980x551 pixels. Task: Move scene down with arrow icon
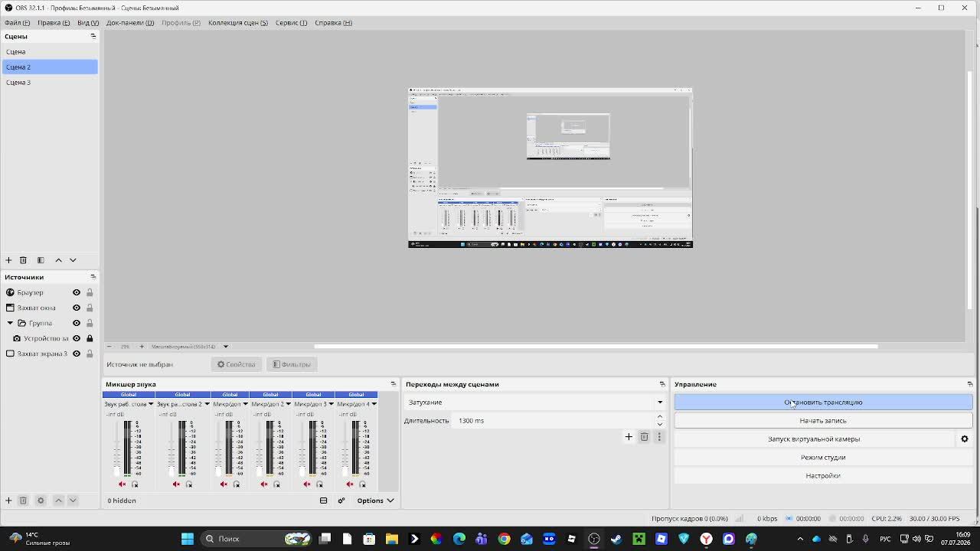pyautogui.click(x=73, y=260)
